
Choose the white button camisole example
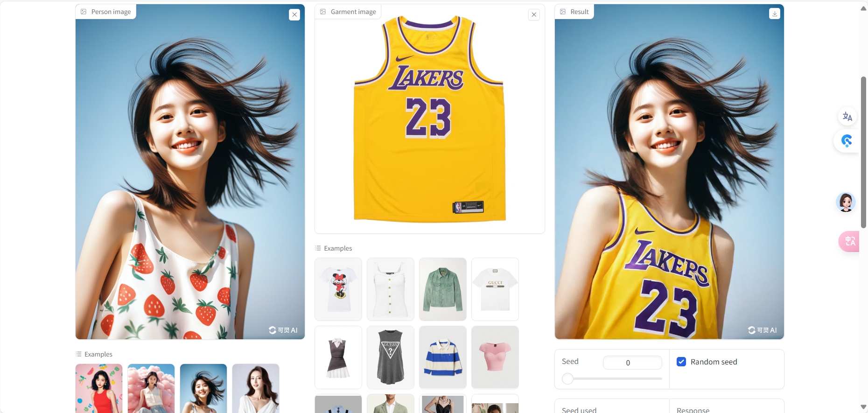pyautogui.click(x=391, y=289)
